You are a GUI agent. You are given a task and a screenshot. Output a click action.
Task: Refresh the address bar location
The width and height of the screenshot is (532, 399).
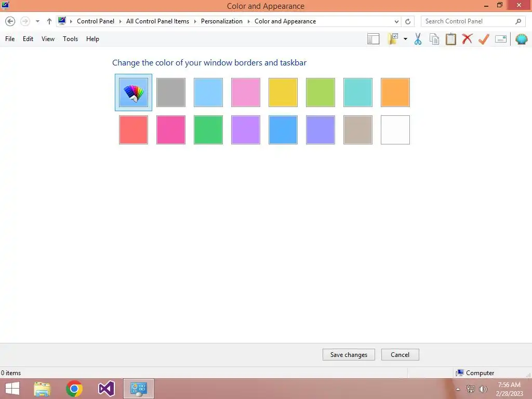click(x=408, y=21)
